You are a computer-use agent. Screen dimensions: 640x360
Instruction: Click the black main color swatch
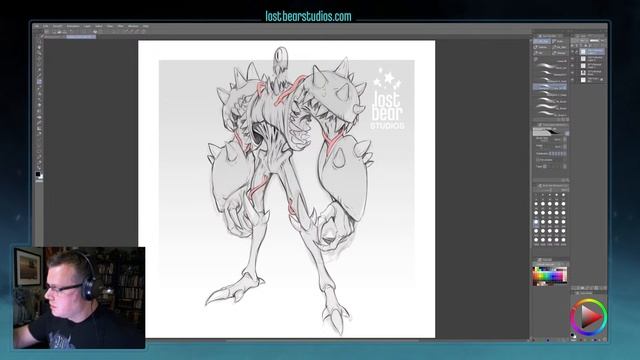coord(38,174)
